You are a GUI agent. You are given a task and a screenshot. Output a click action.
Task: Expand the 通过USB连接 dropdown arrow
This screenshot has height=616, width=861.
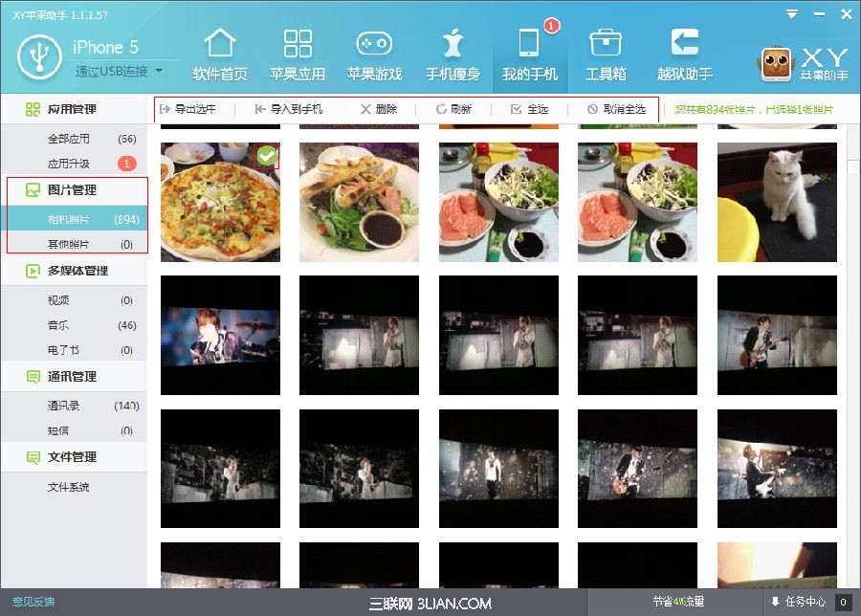pos(159,71)
